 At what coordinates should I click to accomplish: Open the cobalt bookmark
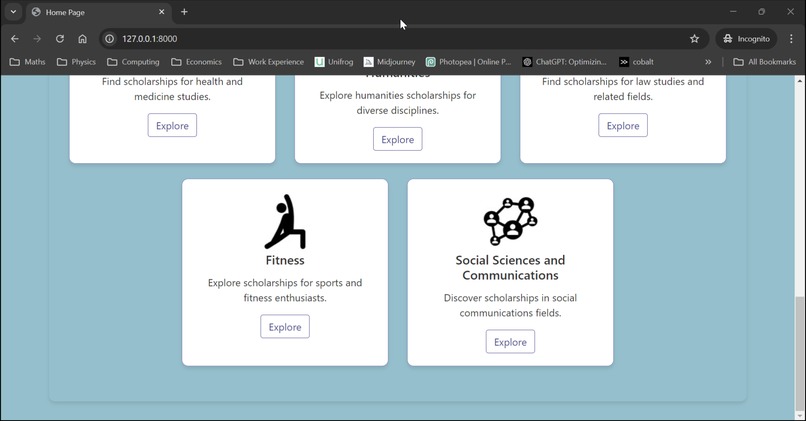click(636, 62)
